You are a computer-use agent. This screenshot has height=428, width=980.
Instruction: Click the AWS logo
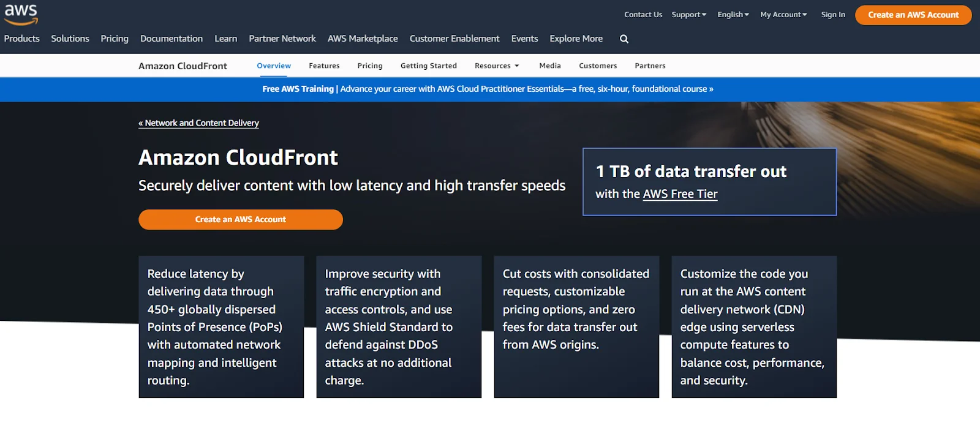point(21,15)
